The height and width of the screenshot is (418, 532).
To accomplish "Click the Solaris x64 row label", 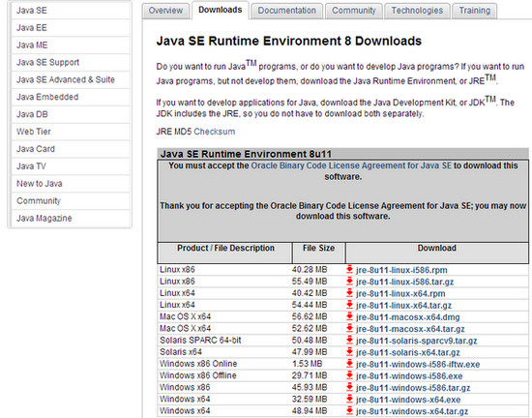I will point(181,352).
